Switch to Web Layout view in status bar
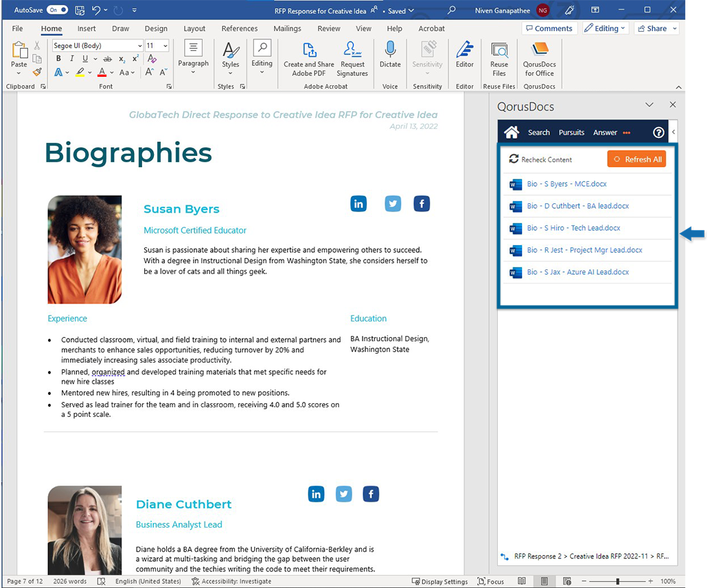Image resolution: width=708 pixels, height=588 pixels. (567, 581)
